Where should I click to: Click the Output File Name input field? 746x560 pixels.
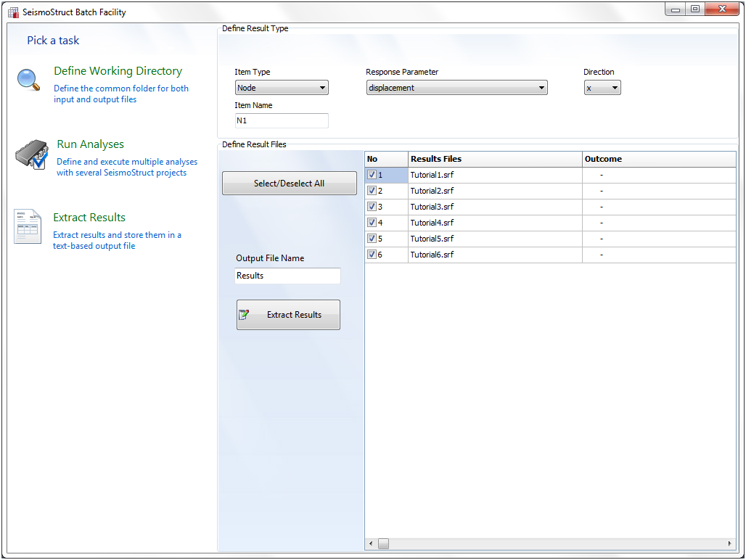287,276
